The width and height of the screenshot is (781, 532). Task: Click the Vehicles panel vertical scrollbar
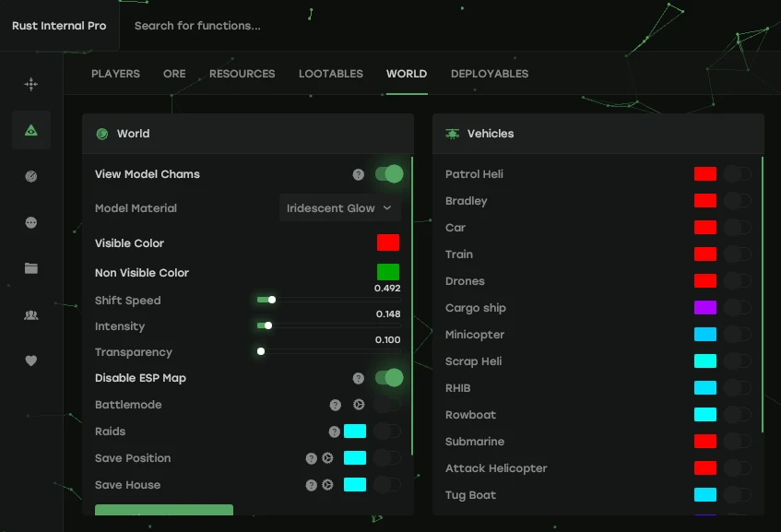click(x=762, y=294)
